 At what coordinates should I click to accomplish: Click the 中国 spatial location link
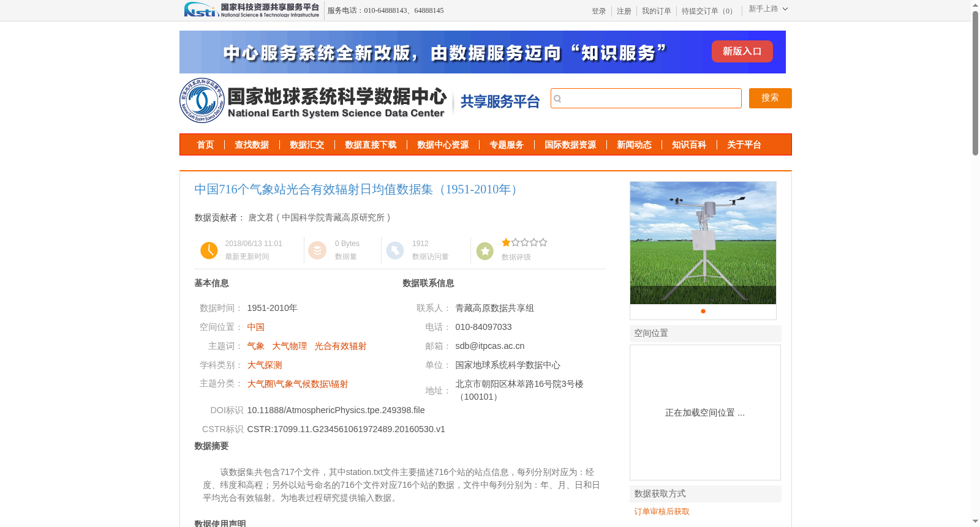(x=256, y=327)
